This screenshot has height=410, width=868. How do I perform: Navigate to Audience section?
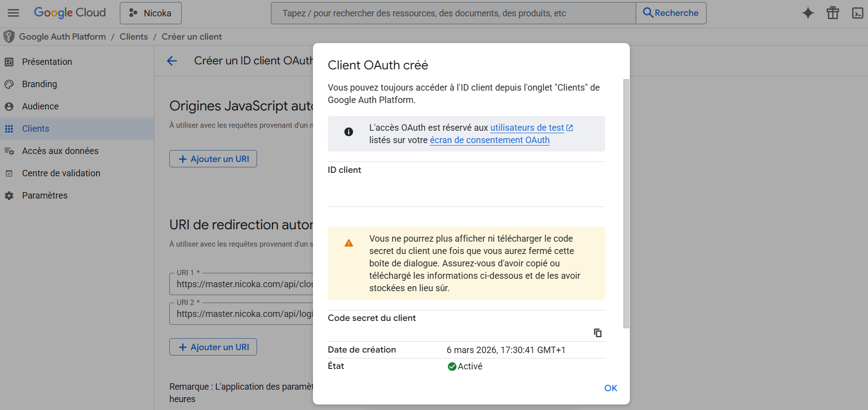click(40, 106)
